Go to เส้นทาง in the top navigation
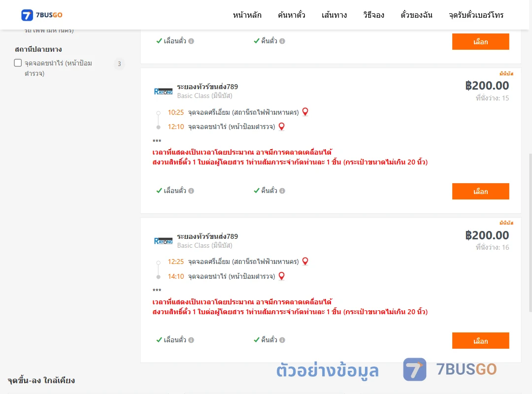 334,15
